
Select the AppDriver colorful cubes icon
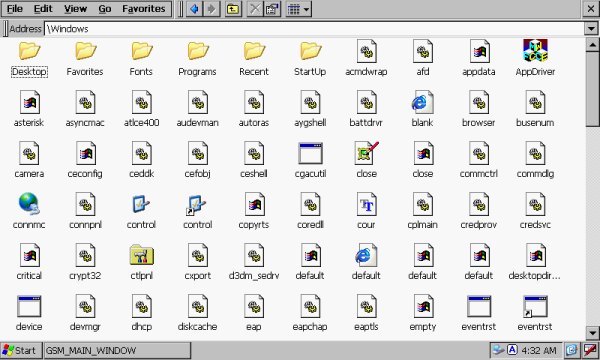pyautogui.click(x=535, y=50)
